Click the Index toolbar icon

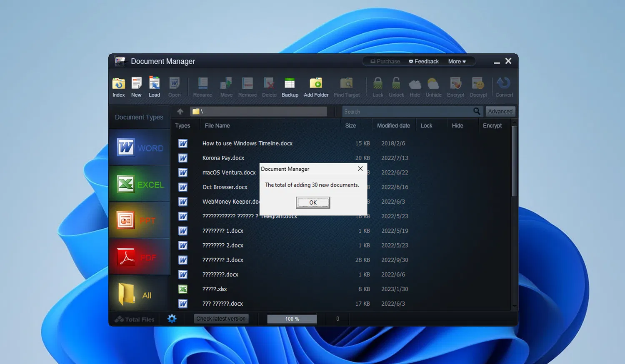pos(119,84)
